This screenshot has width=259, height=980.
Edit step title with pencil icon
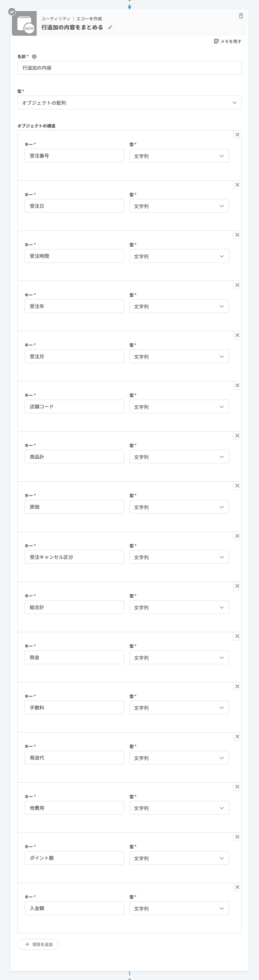(x=110, y=27)
